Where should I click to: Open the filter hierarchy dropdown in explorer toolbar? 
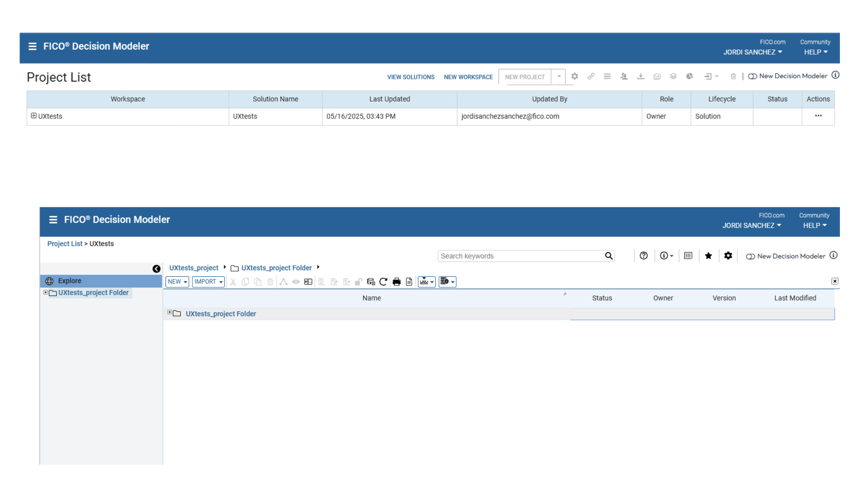point(427,282)
